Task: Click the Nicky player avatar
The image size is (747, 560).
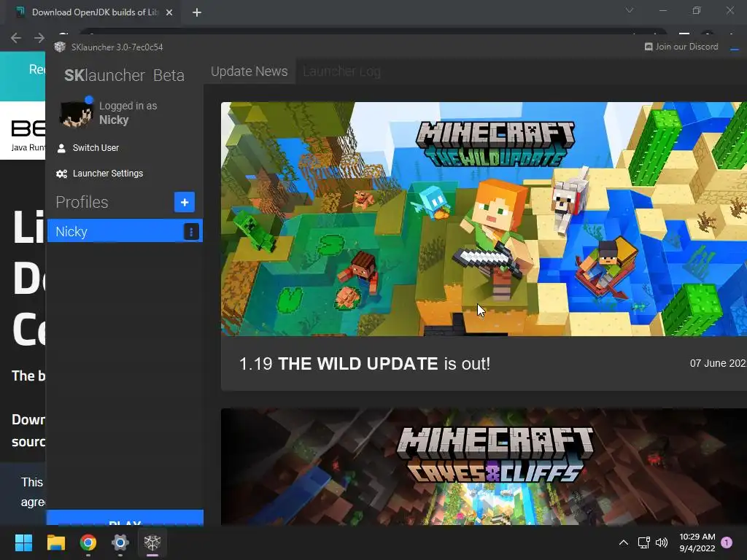Action: point(75,114)
